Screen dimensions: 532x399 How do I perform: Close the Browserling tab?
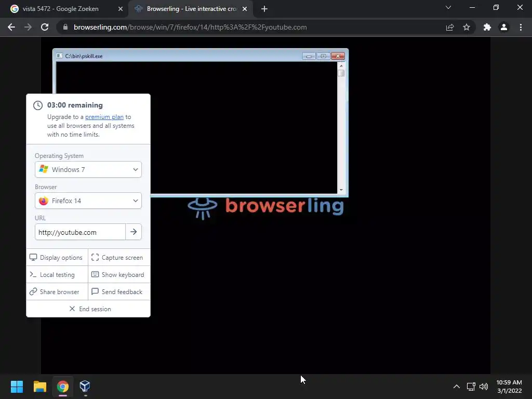click(245, 9)
